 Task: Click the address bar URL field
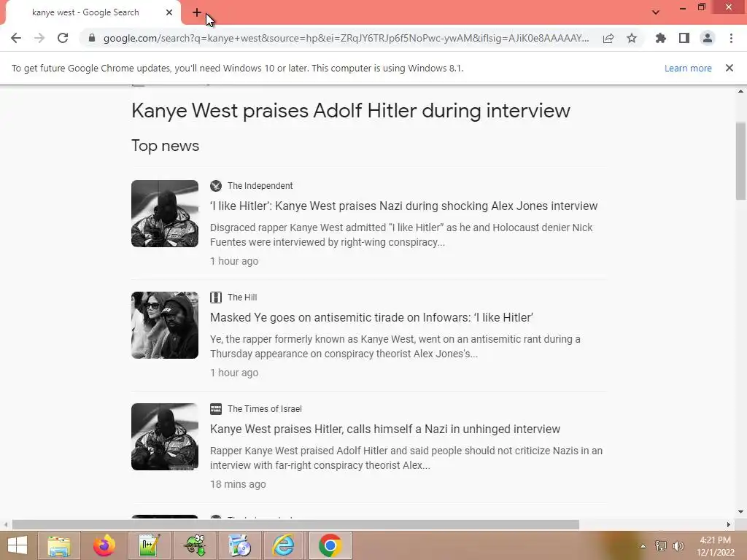pos(346,38)
